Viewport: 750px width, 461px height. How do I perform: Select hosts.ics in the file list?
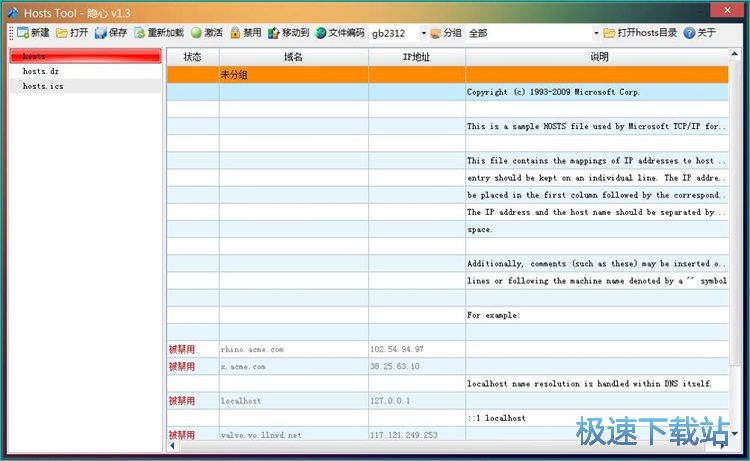43,87
